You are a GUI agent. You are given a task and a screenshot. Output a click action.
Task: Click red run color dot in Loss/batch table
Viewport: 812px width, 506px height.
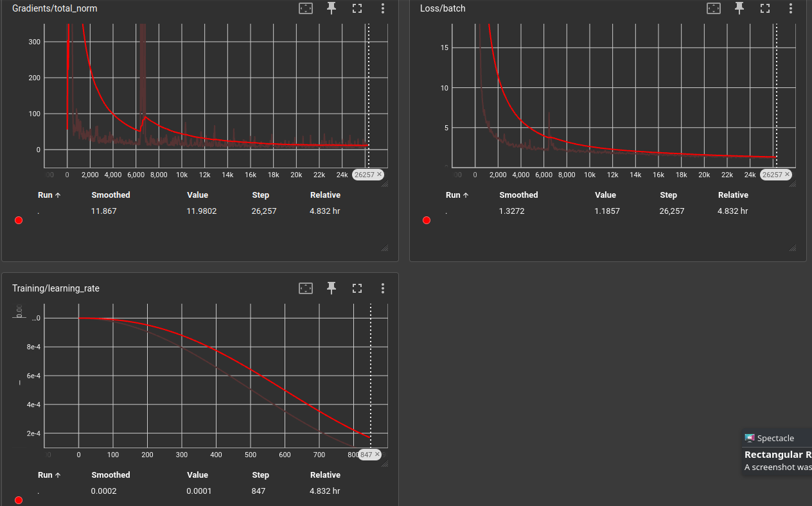427,220
